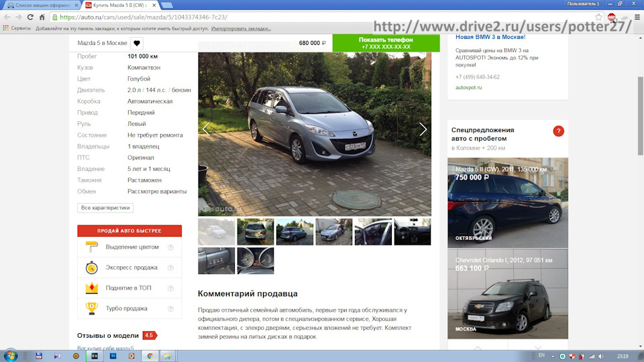Follow the Импортировать закладки link
644x362 pixels.
point(241,28)
